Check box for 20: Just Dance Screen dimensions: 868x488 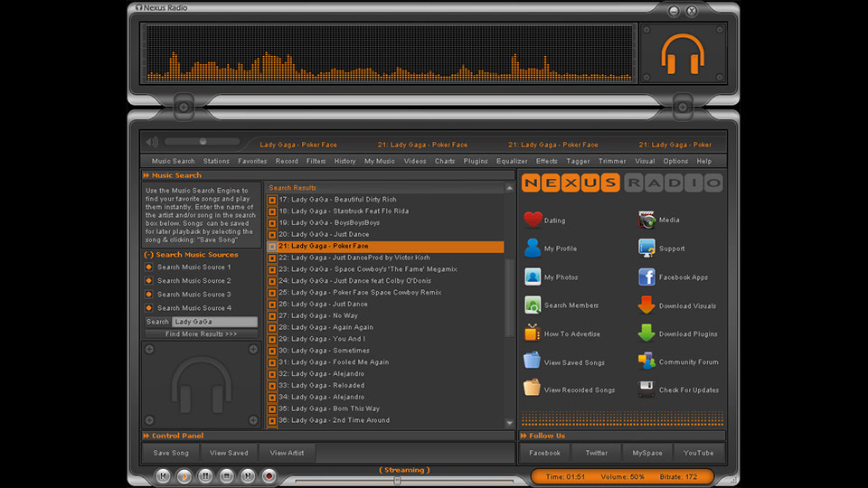[272, 235]
